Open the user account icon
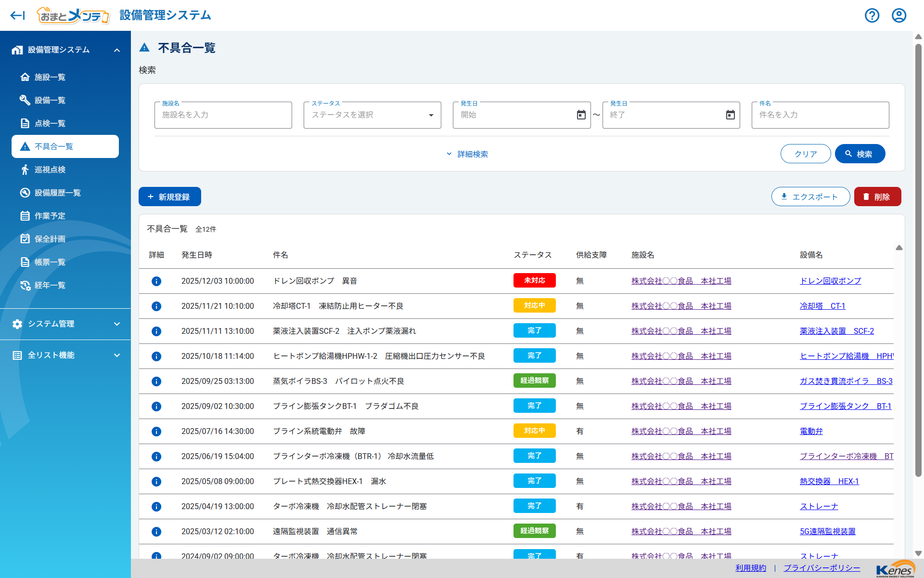Screen dimensions: 924x578 898,15
